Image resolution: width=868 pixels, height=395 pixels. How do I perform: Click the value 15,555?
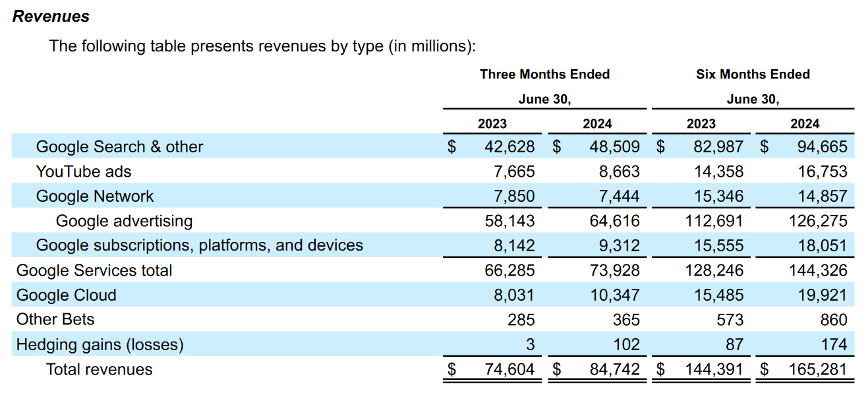[x=718, y=245]
